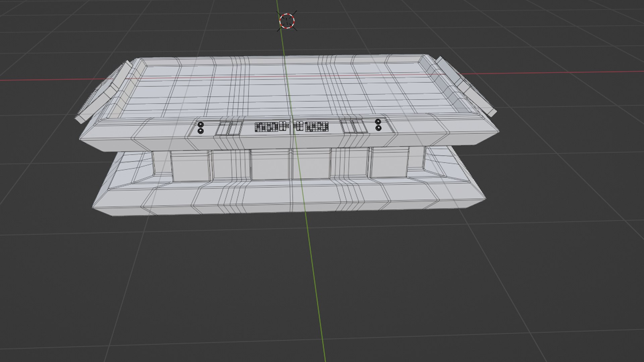This screenshot has width=644, height=362.
Task: Click the red-white 3D cursor
Action: point(287,21)
